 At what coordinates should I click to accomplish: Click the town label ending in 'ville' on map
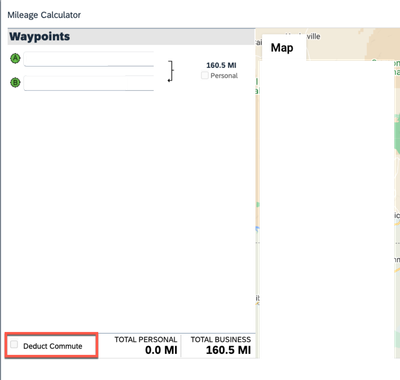coord(313,36)
